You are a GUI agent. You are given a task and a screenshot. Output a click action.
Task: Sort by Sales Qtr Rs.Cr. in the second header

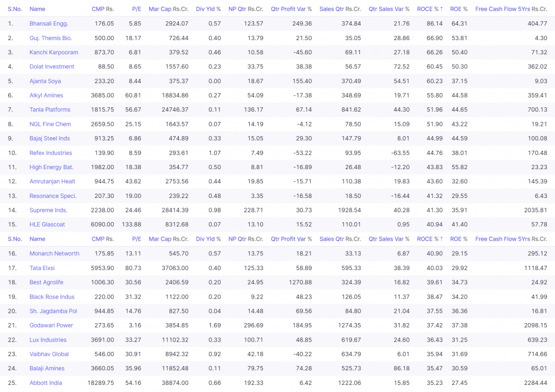340,239
